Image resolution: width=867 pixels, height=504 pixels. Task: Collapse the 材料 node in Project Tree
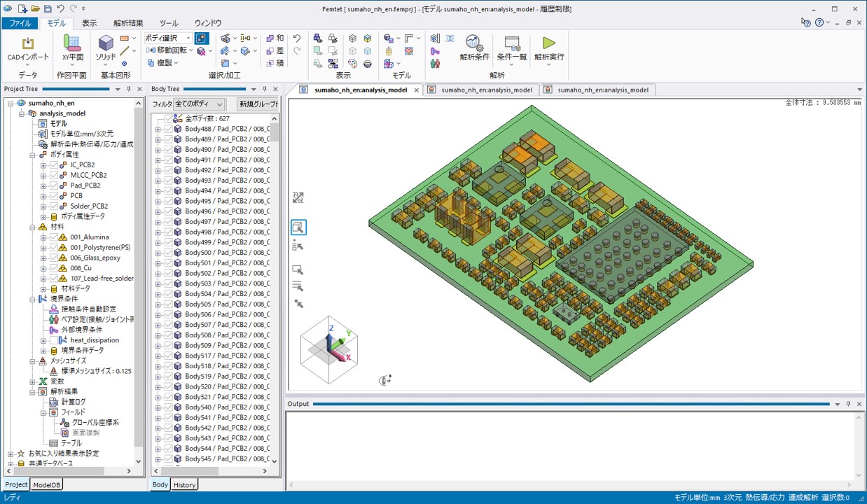(x=33, y=227)
